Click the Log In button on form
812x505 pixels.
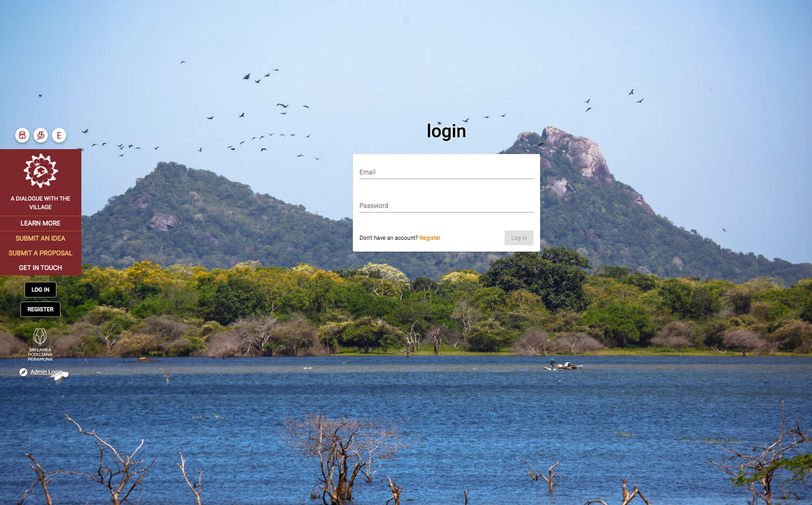click(518, 237)
